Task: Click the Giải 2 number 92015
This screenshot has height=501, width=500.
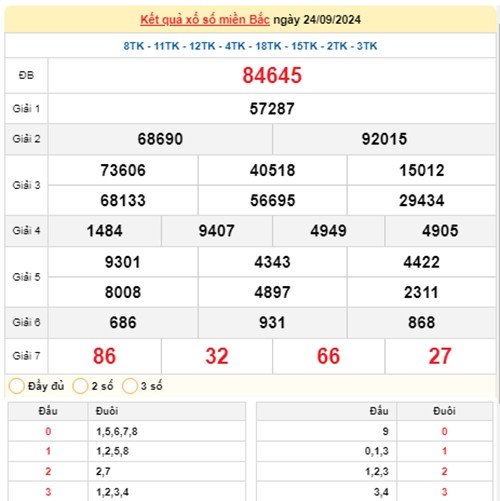Action: click(x=384, y=139)
